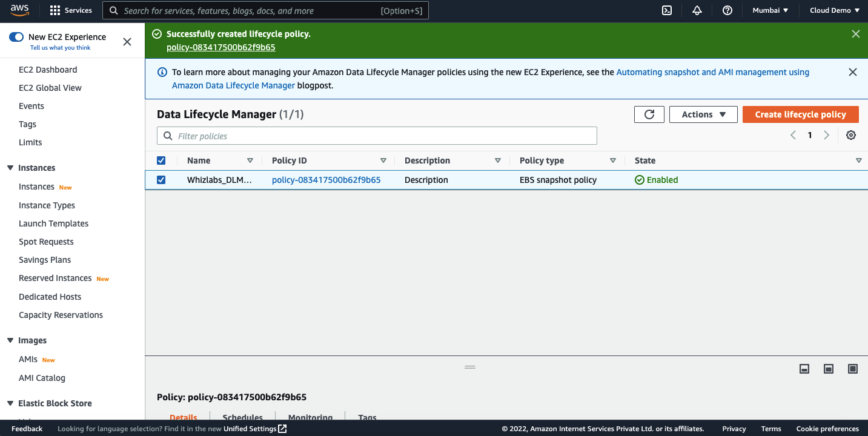Uncheck the Whizlabs_DLM policy row checkbox

point(161,180)
